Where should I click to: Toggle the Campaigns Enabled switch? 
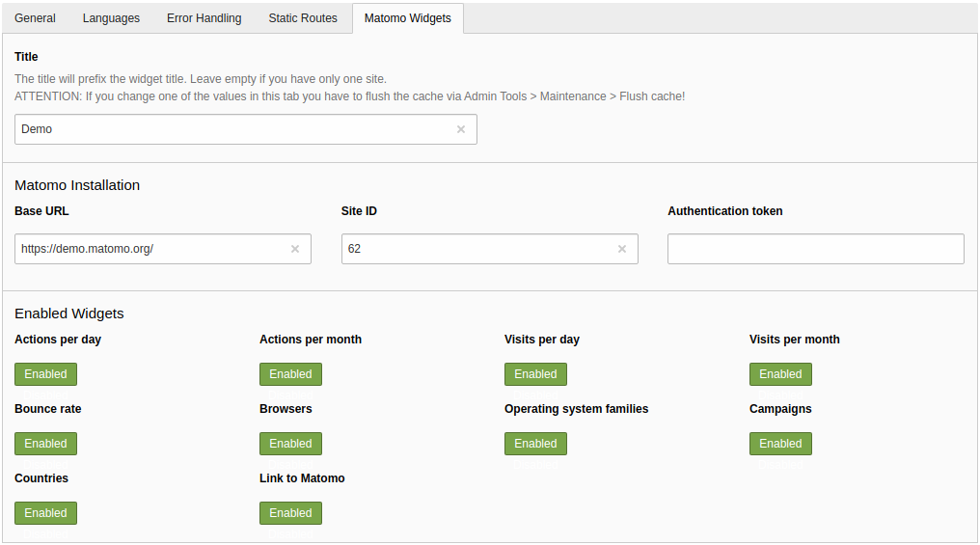click(x=780, y=444)
